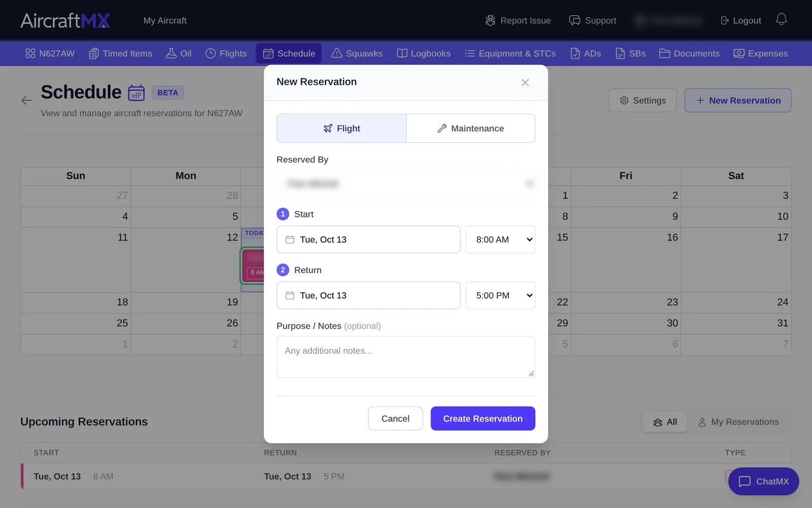Select the Schedule tab
This screenshot has width=812, height=508.
289,53
